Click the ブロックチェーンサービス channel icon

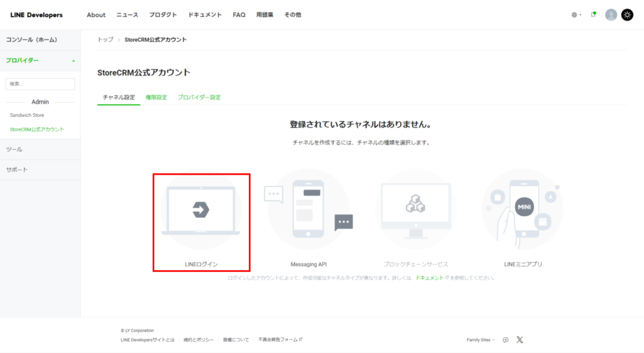416,210
